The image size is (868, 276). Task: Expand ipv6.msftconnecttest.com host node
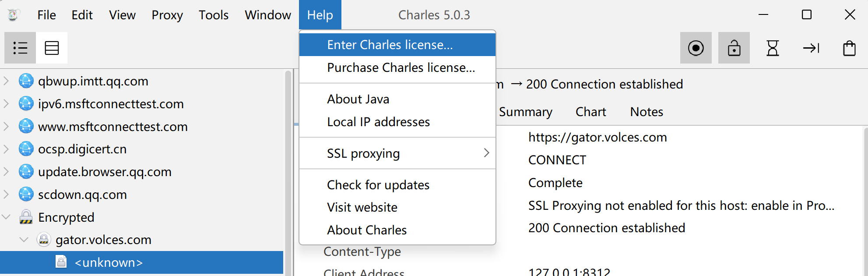6,104
